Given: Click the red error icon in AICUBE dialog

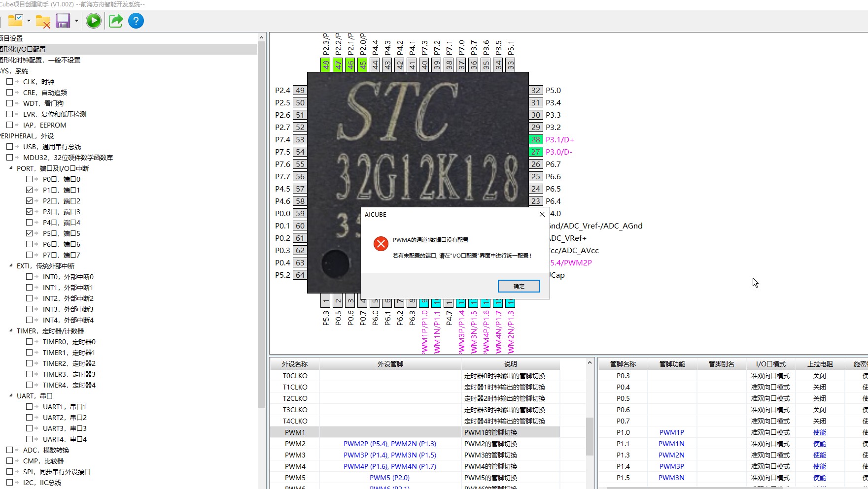Looking at the screenshot, I should click(381, 243).
